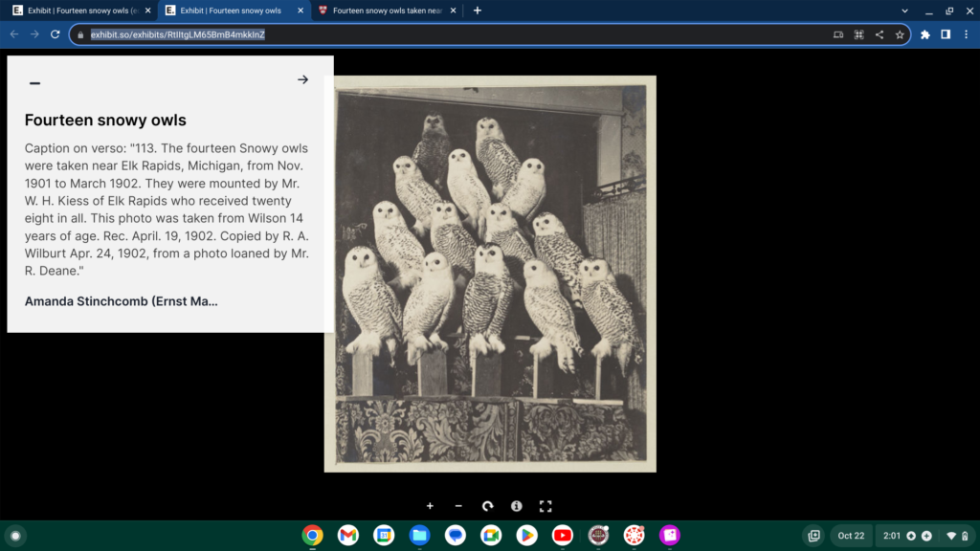Go back to previous page
Viewport: 980px width, 551px height.
pos(14,34)
